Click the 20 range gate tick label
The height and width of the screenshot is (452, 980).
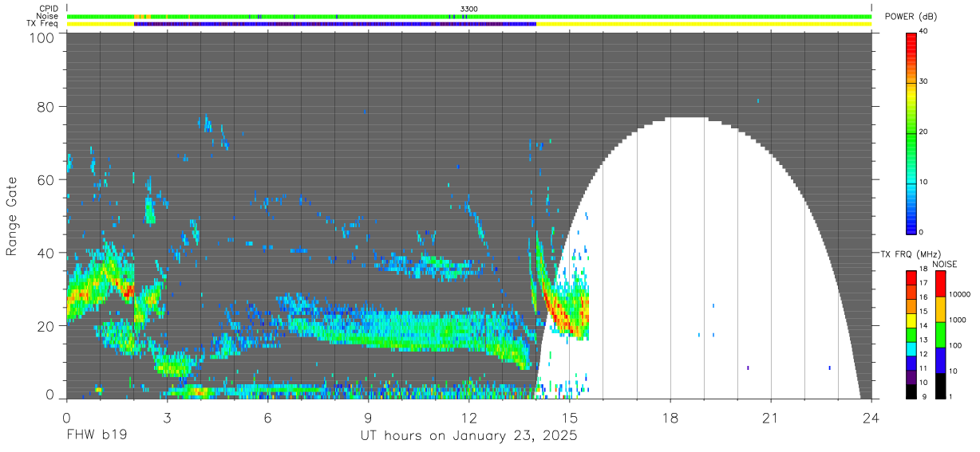pos(45,326)
